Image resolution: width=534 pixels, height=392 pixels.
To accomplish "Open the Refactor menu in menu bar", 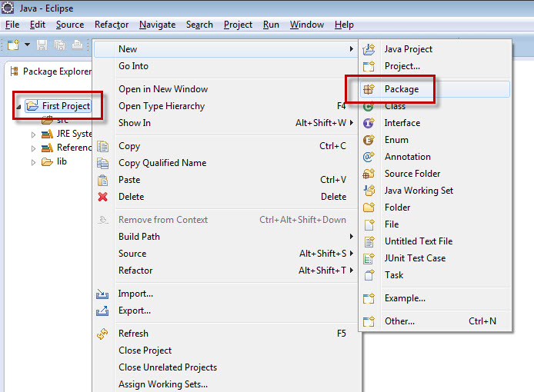I will [112, 25].
